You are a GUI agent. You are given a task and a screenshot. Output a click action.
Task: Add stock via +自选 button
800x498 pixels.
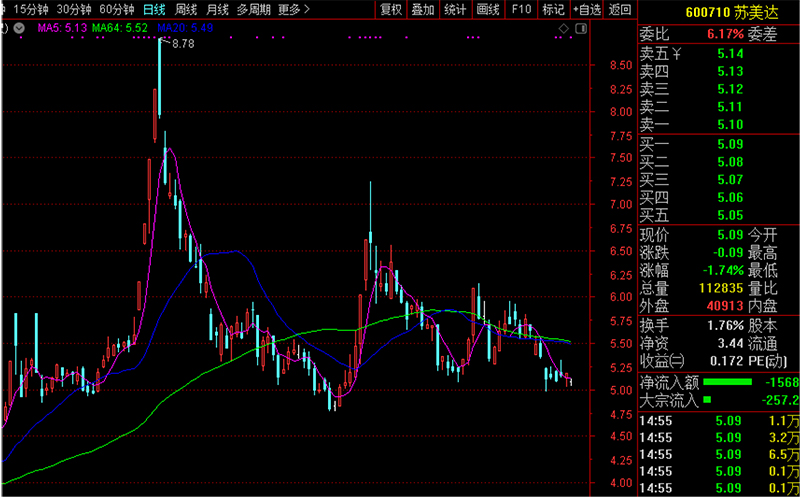pos(586,9)
